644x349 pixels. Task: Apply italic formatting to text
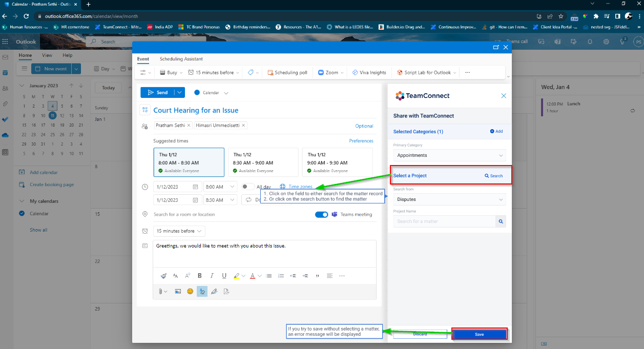coord(212,276)
